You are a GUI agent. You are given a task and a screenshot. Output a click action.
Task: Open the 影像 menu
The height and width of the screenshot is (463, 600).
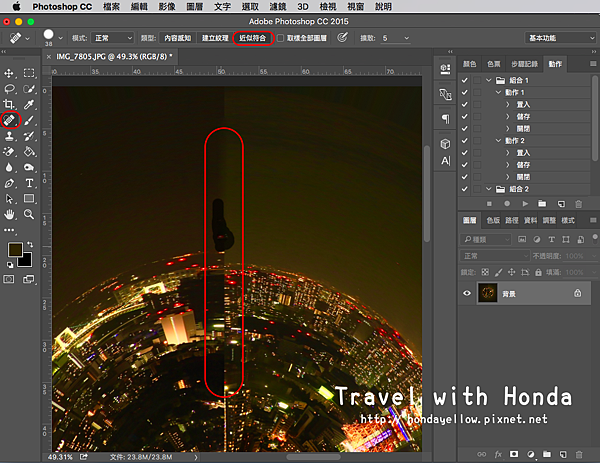pos(167,7)
